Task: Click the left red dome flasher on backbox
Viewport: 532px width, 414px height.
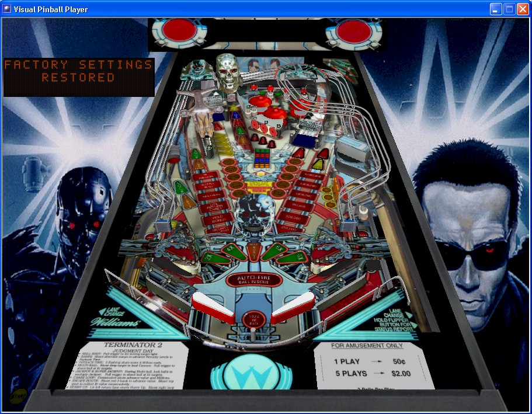Action: [179, 30]
